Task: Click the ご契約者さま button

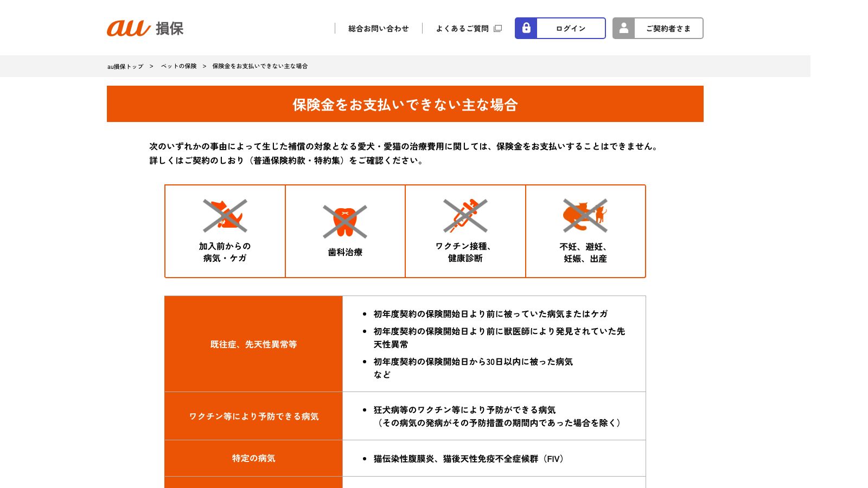Action: 658,28
